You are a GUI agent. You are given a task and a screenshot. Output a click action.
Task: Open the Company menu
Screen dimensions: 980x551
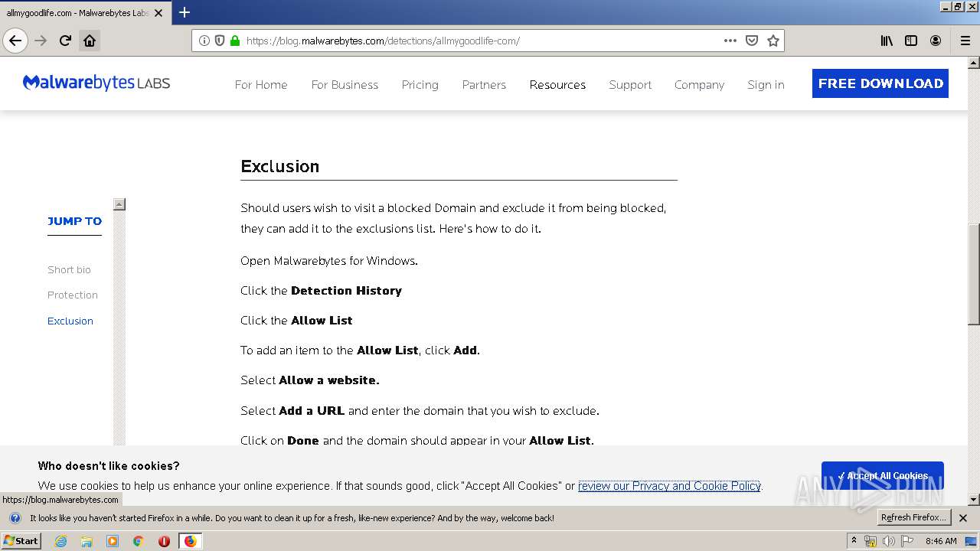point(699,85)
